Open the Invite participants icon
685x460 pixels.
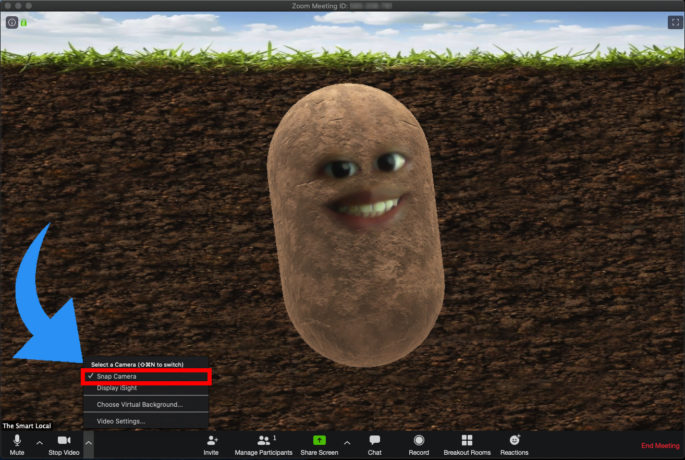pos(211,443)
